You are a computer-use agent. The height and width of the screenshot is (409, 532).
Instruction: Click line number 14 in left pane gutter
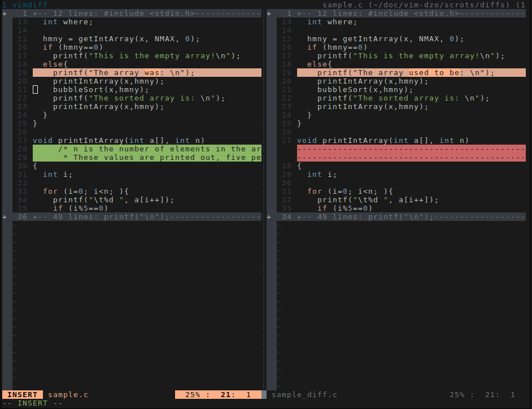23,31
